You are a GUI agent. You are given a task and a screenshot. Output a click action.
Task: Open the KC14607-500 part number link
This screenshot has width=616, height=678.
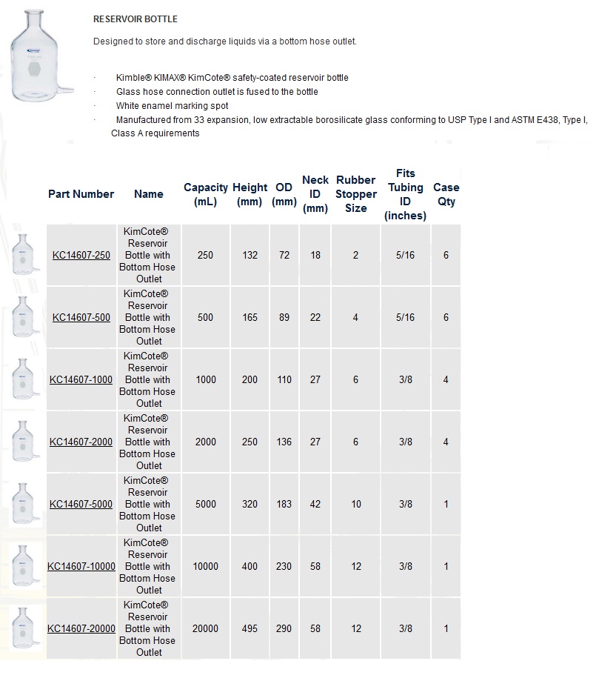[x=81, y=317]
